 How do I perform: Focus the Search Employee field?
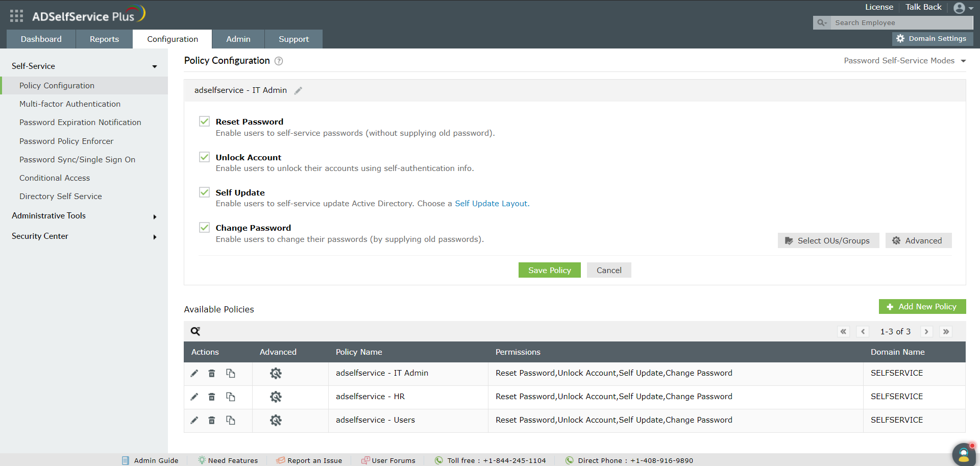click(x=901, y=22)
